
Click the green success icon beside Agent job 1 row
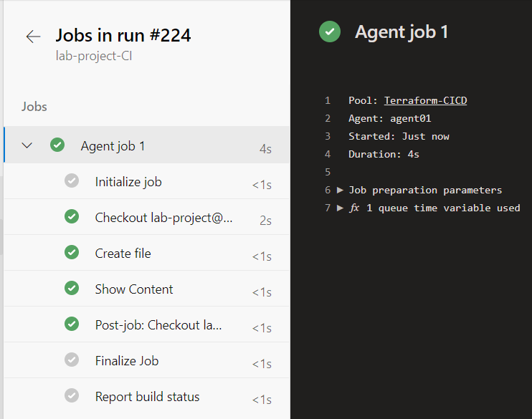coord(57,145)
